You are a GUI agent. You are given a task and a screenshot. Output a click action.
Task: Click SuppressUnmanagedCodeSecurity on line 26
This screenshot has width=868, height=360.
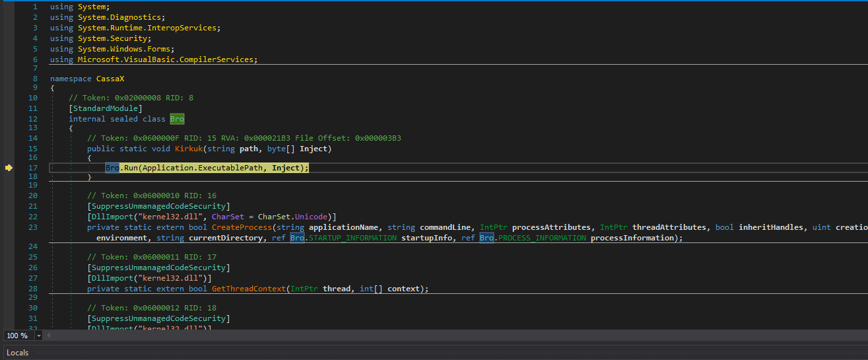coord(158,268)
